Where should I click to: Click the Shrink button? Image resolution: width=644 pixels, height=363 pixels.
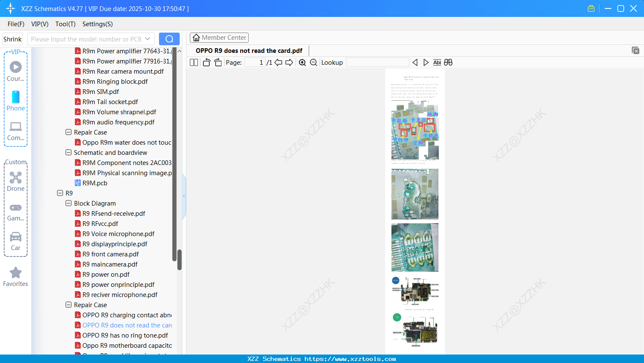pos(13,39)
